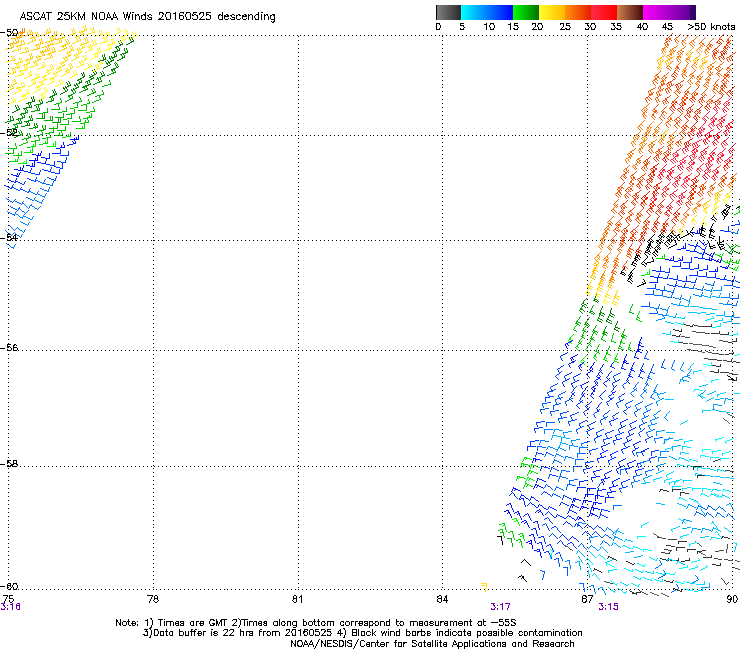Click the '-60' latitude axis label
The height and width of the screenshot is (650, 740).
tap(9, 586)
